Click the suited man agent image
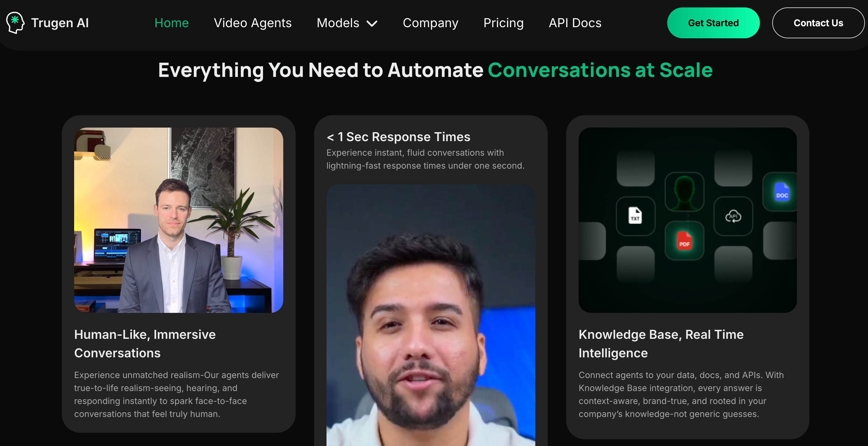 pos(178,220)
